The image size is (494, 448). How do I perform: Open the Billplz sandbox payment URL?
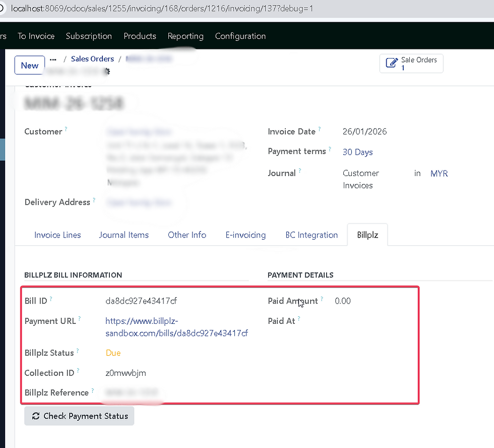point(176,327)
